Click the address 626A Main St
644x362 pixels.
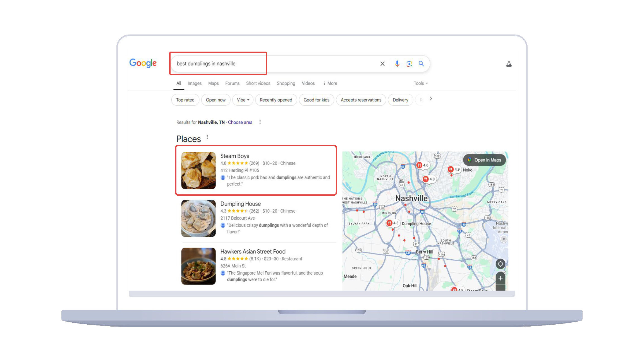tap(233, 266)
